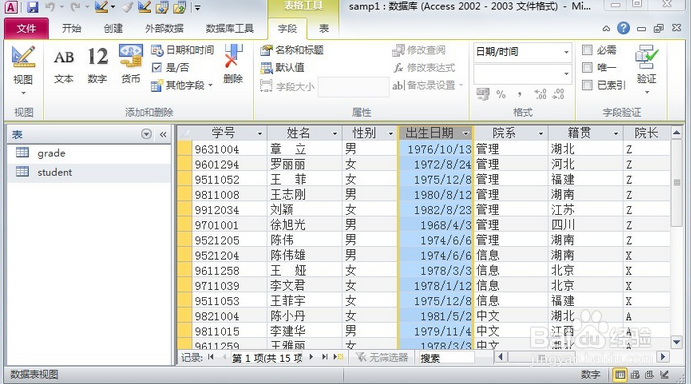Click the current record number box

267,358
